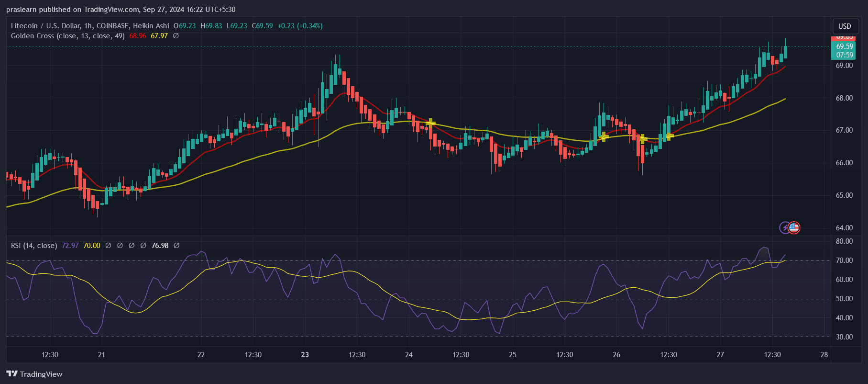This screenshot has width=868, height=384.
Task: Open the USD currency selector
Action: click(845, 26)
